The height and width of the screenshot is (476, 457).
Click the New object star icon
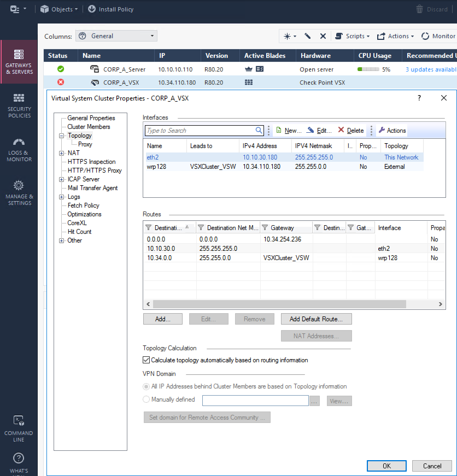[x=289, y=37]
